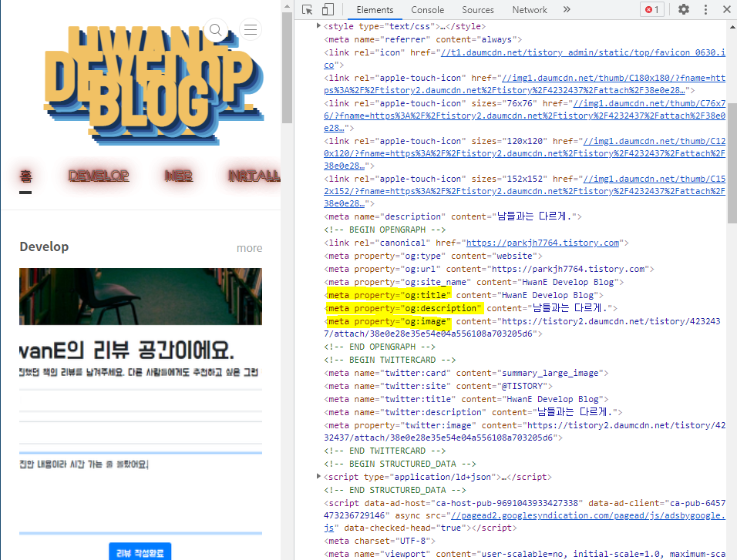The image size is (737, 560).
Task: Close the DevTools panel
Action: click(727, 9)
